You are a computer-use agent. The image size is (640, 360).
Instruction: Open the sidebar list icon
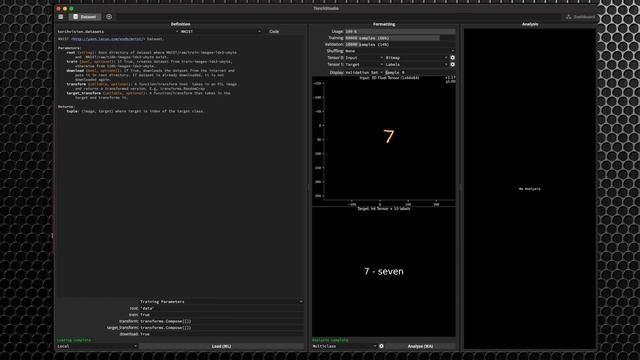(x=60, y=17)
